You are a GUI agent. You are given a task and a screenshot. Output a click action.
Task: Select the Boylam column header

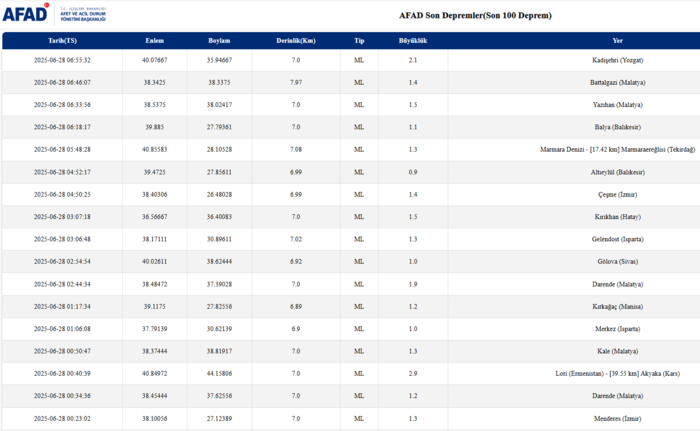click(x=219, y=41)
